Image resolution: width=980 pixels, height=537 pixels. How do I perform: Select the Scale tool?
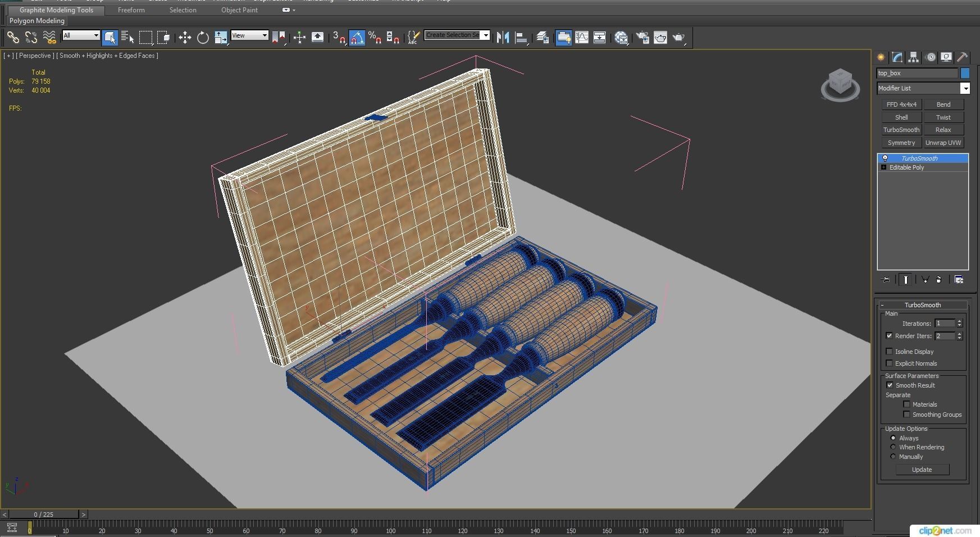click(221, 38)
